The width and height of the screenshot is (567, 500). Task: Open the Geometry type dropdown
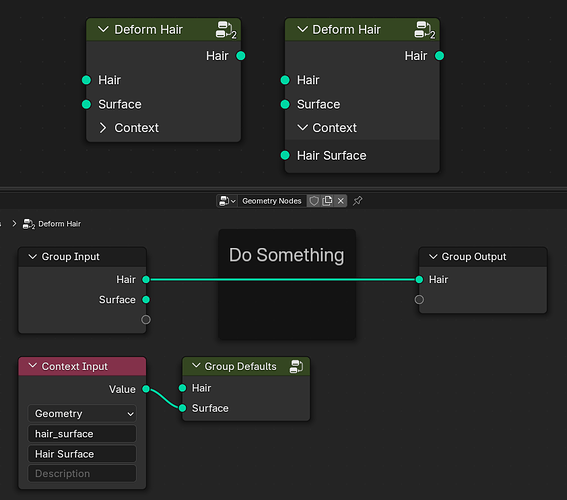pyautogui.click(x=82, y=414)
